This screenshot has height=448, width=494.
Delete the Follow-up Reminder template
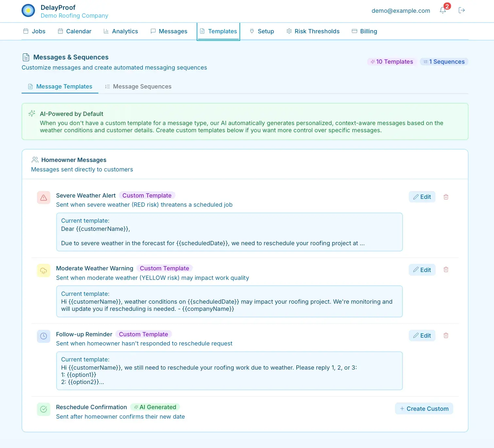point(446,335)
